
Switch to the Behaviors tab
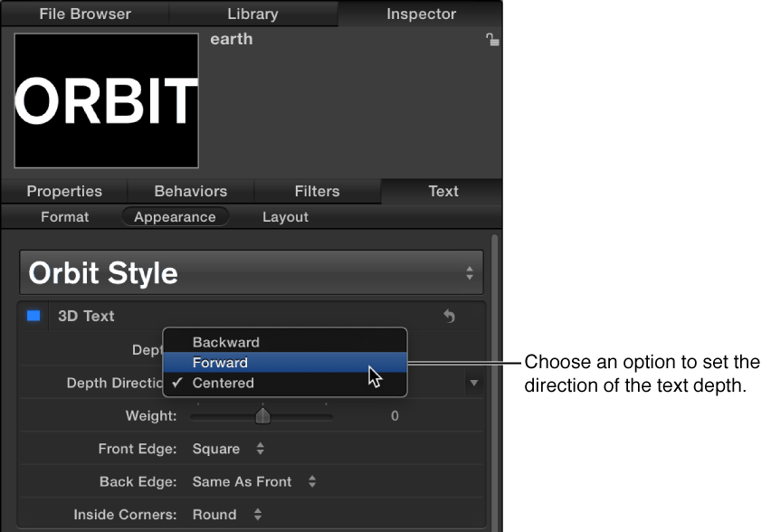point(190,191)
